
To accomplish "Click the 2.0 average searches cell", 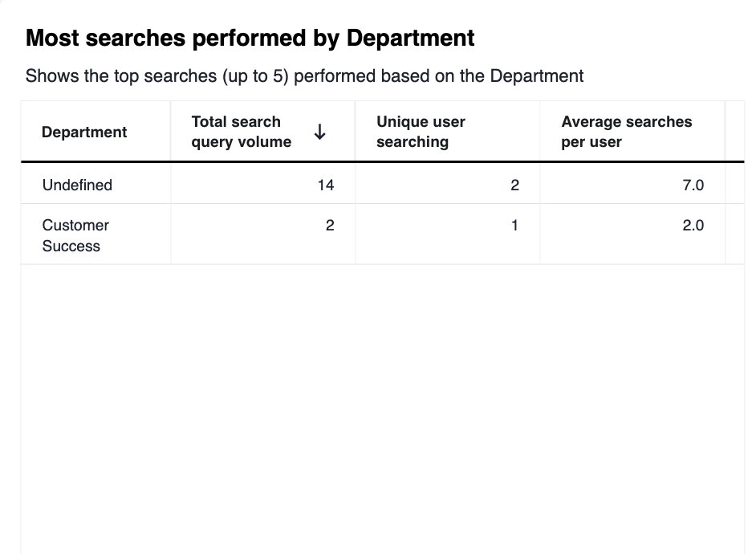I will 693,226.
